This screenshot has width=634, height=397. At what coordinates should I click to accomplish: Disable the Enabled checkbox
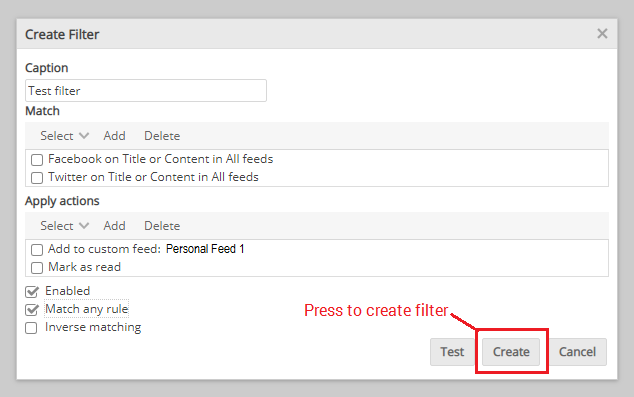[32, 291]
